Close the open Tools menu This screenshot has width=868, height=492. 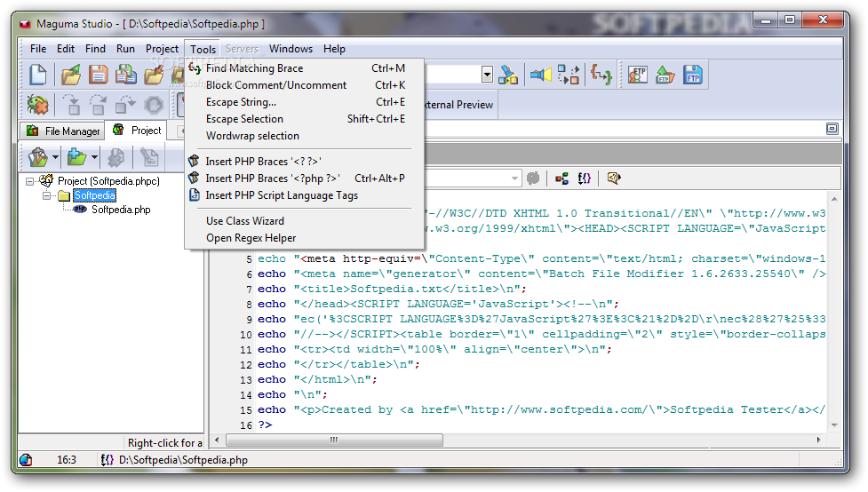click(x=203, y=49)
